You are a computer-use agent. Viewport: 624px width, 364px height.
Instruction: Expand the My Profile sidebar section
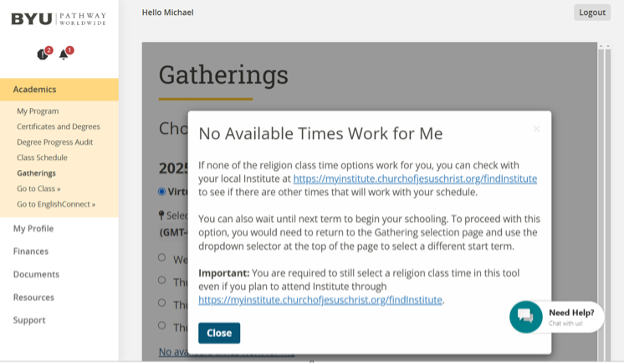(33, 229)
